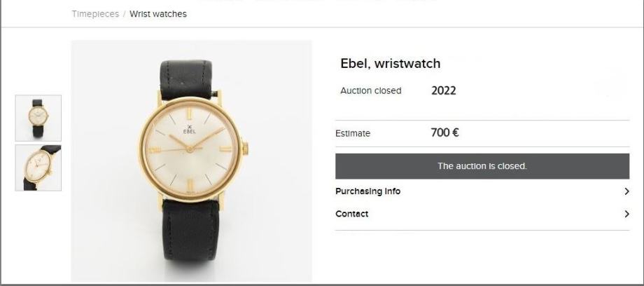
Task: Open the Purchasing info section label
Action: 367,191
